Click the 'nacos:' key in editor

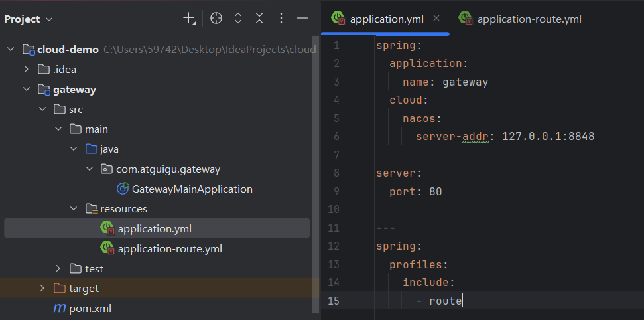pos(422,118)
